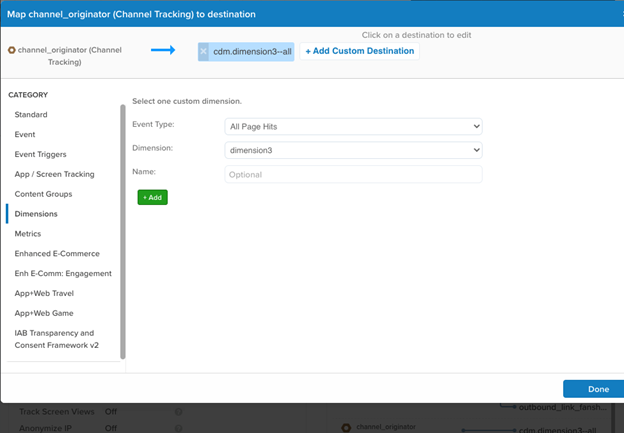624x433 pixels.
Task: Click the cdm.dimension3--all destination chip
Action: (251, 51)
